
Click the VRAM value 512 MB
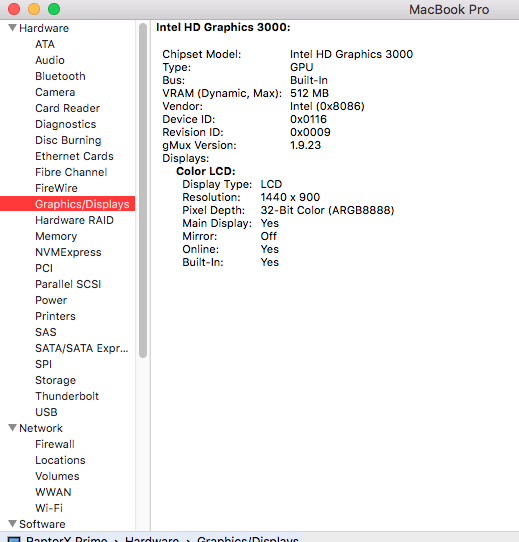(x=309, y=93)
